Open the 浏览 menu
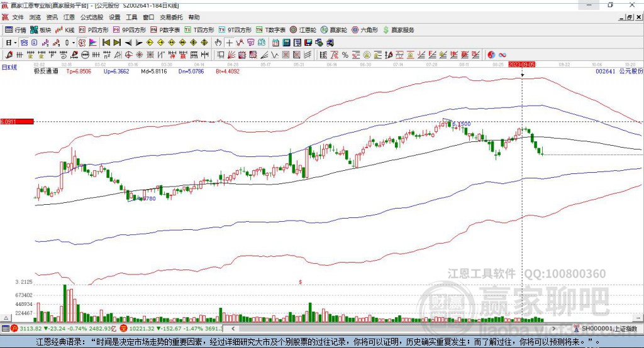The image size is (644, 348). point(35,17)
